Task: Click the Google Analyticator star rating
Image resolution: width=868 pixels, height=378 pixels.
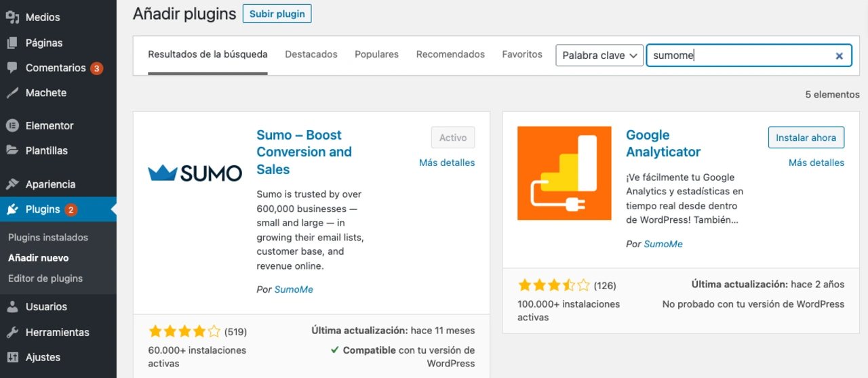Action: click(x=554, y=285)
